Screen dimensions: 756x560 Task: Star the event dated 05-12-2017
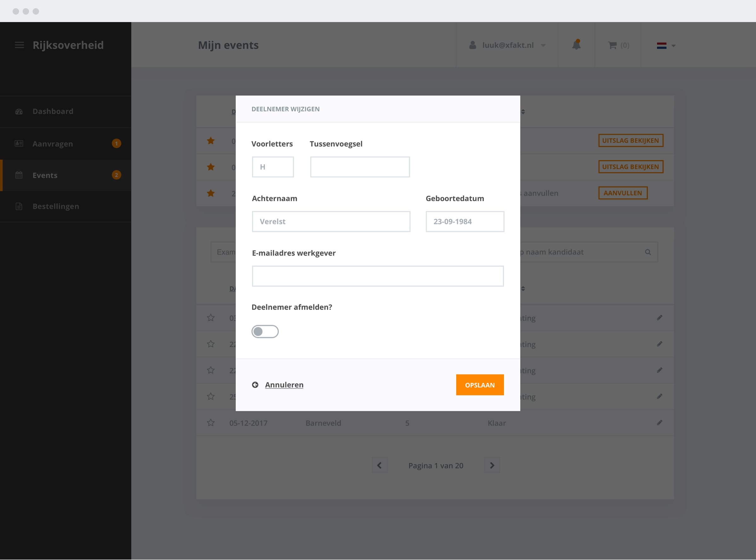pos(210,423)
